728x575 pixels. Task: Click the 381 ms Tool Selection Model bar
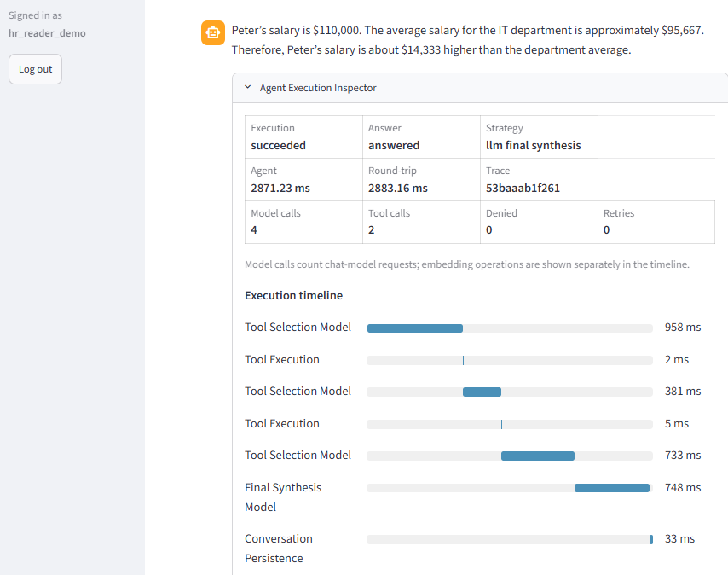pyautogui.click(x=482, y=392)
